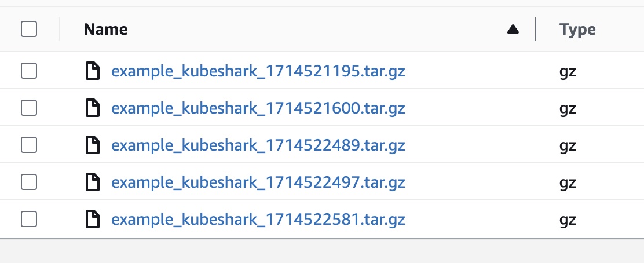This screenshot has width=644, height=263.
Task: Mark checkbox for example_kubeshark_1714522581.tar.gz
Action: (x=29, y=220)
